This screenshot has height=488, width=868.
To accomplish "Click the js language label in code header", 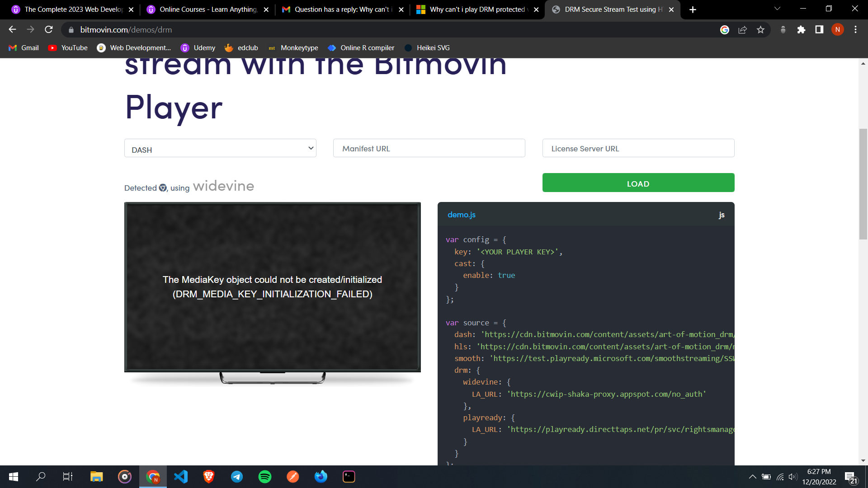I will (722, 215).
